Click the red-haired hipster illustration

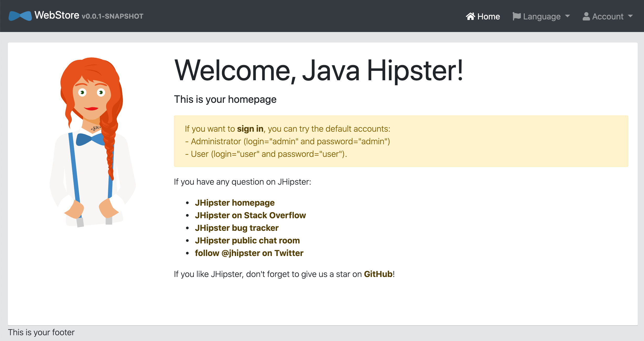93,142
